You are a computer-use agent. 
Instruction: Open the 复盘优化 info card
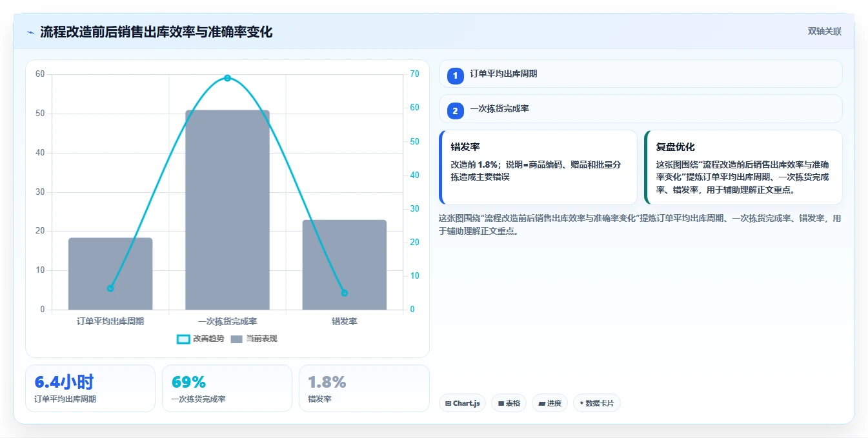[743, 167]
